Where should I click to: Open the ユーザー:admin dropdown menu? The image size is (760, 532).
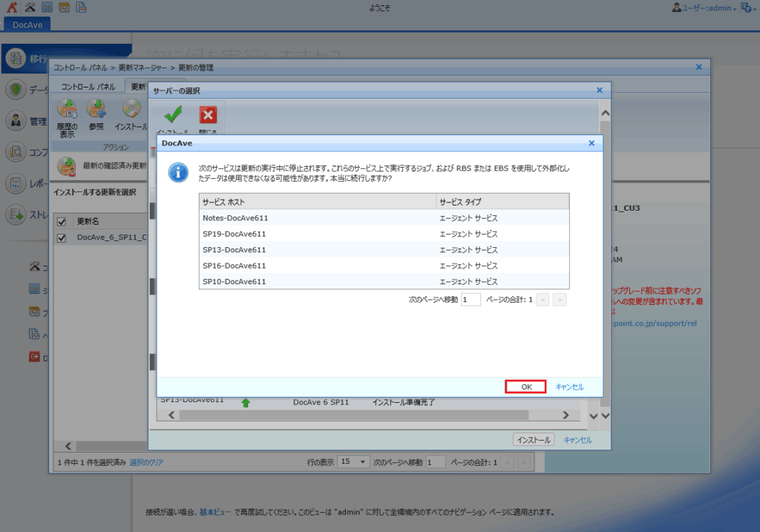pos(704,7)
